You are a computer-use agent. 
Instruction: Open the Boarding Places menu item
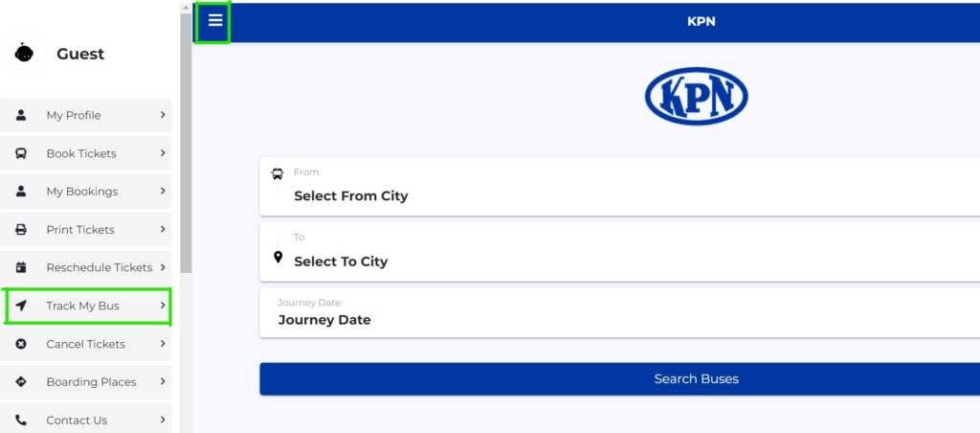click(x=85, y=381)
